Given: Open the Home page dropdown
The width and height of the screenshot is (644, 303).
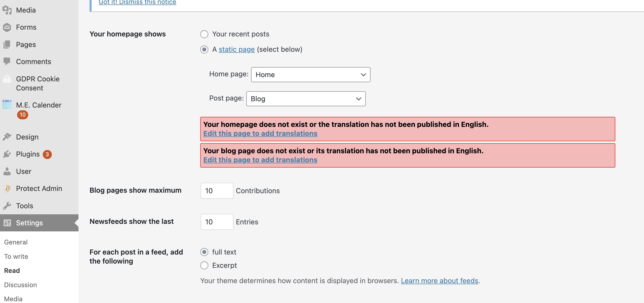Looking at the screenshot, I should click(x=310, y=75).
